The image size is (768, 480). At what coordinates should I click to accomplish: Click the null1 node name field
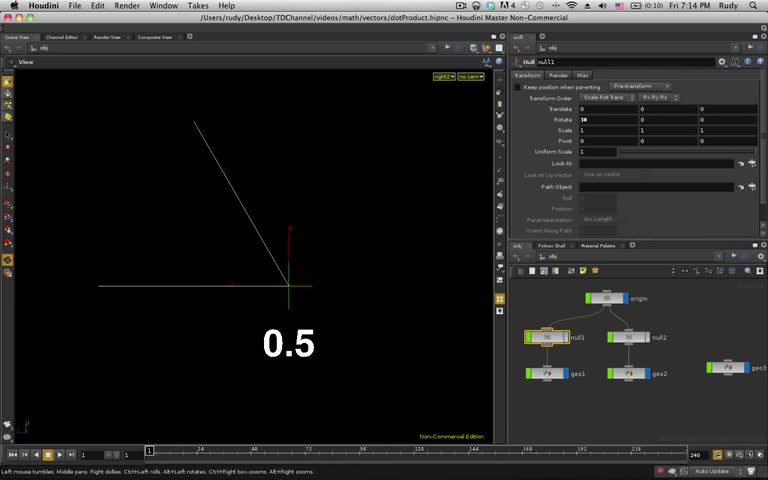pyautogui.click(x=625, y=62)
